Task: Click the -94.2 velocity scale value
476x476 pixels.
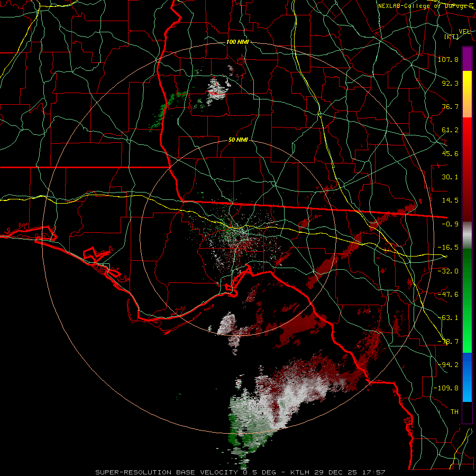Action: (448, 364)
